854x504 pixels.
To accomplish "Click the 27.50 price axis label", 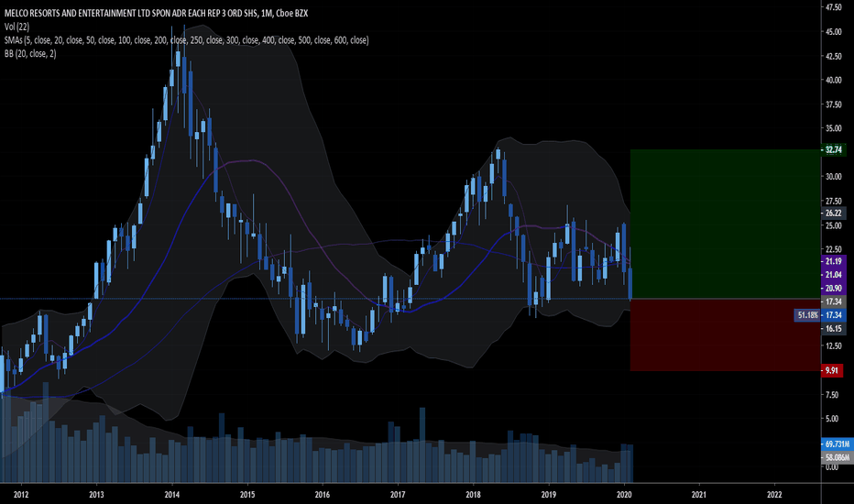I will [834, 201].
